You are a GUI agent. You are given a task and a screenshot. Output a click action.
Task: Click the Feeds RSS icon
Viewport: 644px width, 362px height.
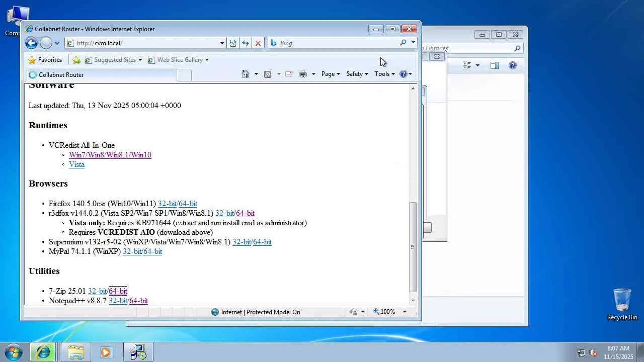(268, 74)
